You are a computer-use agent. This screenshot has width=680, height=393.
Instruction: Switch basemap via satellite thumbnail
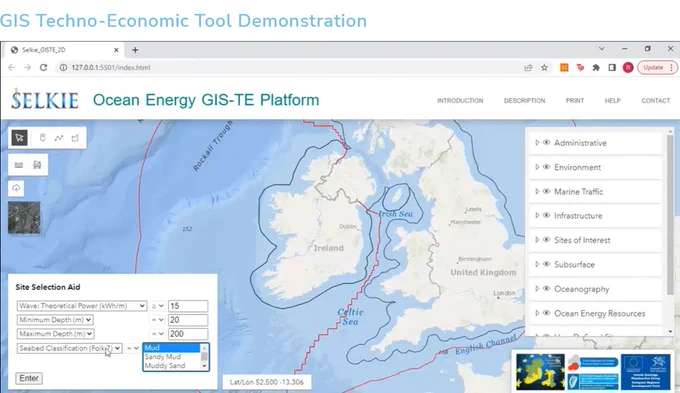(24, 218)
